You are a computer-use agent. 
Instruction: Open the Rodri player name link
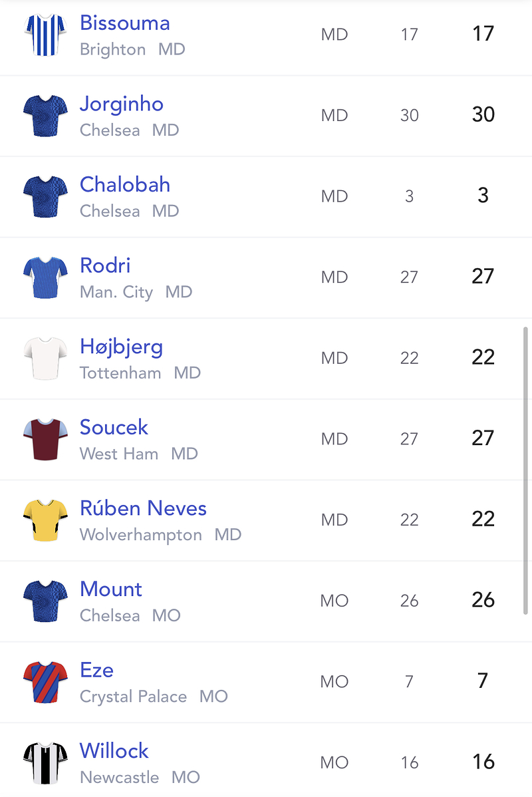tap(105, 265)
